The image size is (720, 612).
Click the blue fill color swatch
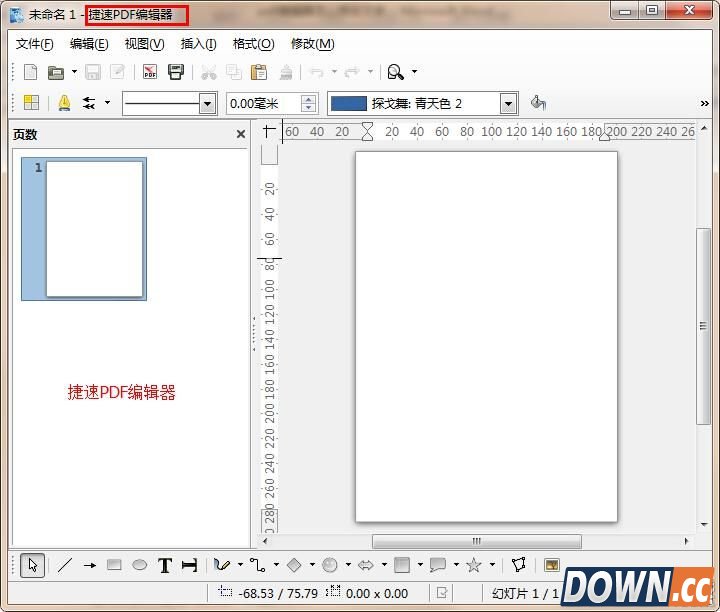click(348, 103)
